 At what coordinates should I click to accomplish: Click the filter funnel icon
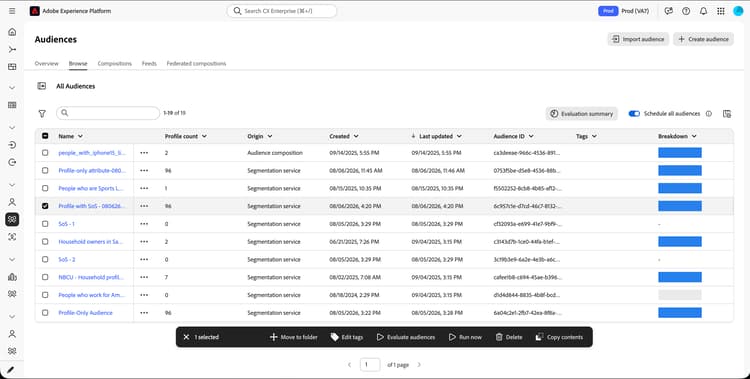click(42, 113)
